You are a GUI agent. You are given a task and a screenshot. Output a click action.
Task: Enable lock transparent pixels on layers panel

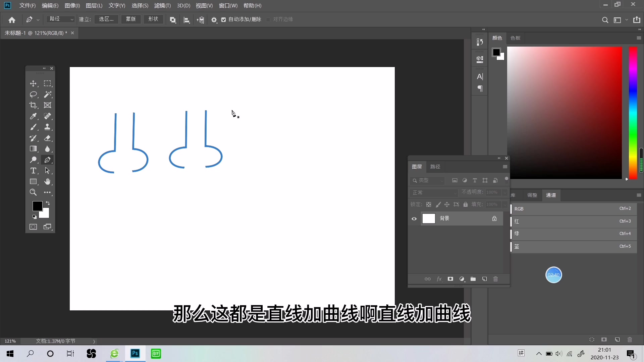(x=429, y=204)
